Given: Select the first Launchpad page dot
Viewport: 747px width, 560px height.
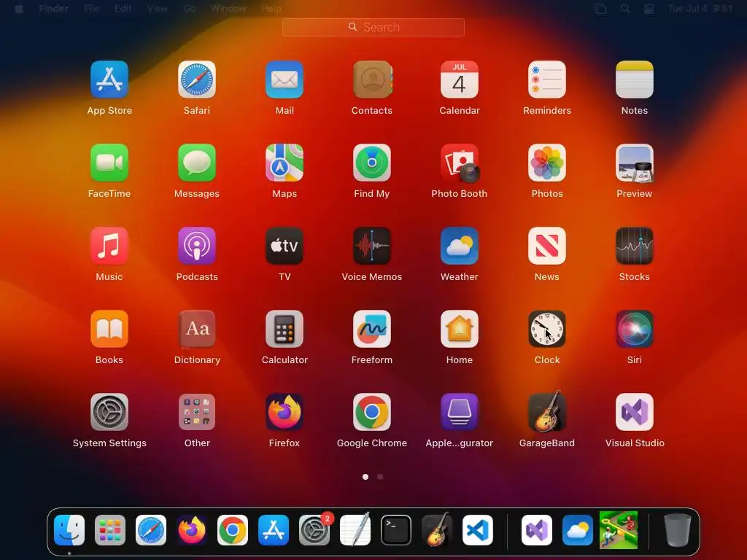Looking at the screenshot, I should click(x=365, y=477).
